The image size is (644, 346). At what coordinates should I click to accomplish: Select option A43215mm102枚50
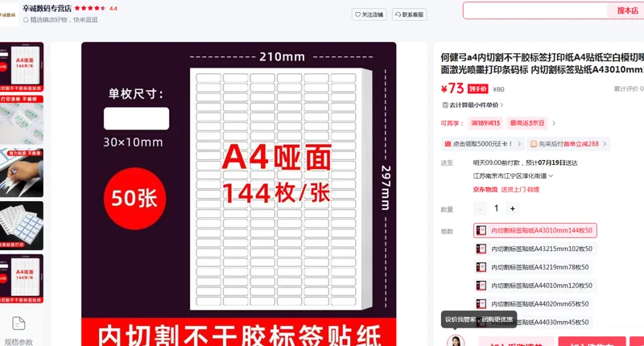point(535,249)
